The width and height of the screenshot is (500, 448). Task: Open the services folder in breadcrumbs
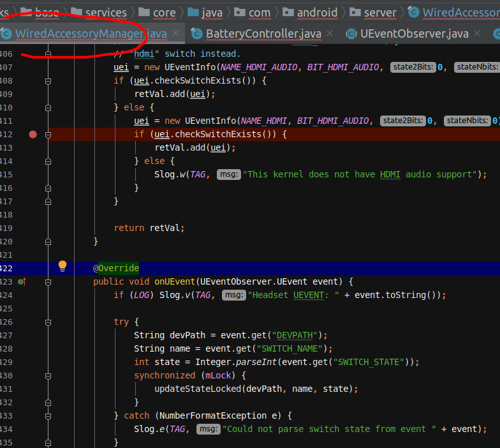coord(106,13)
